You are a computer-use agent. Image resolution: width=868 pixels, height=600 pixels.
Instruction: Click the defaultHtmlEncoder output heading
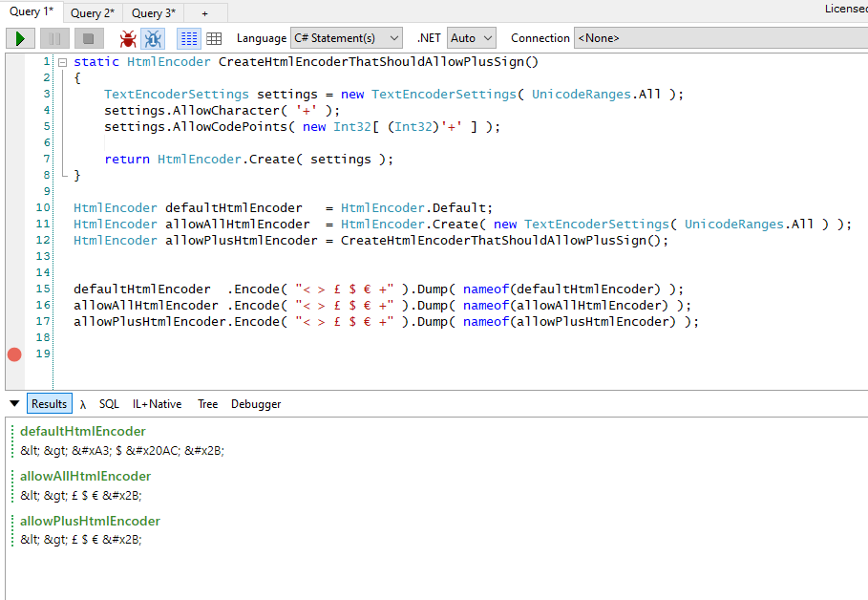(x=83, y=431)
